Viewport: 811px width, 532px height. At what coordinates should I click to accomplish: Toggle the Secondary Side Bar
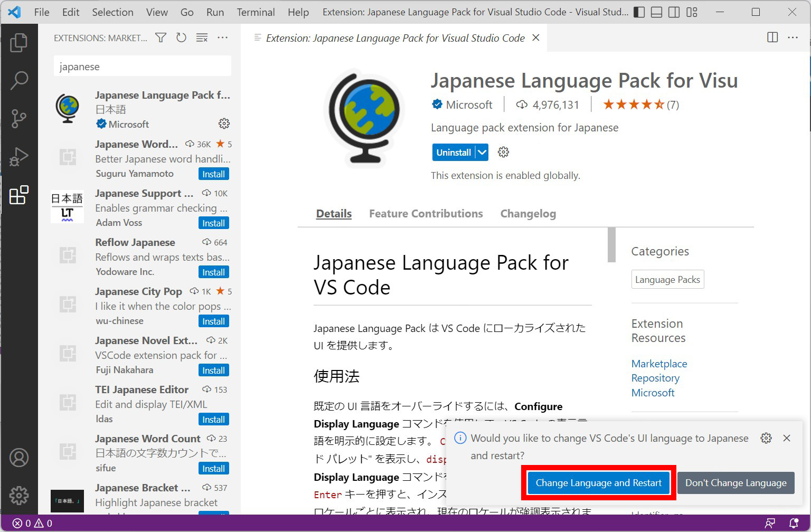click(x=674, y=12)
